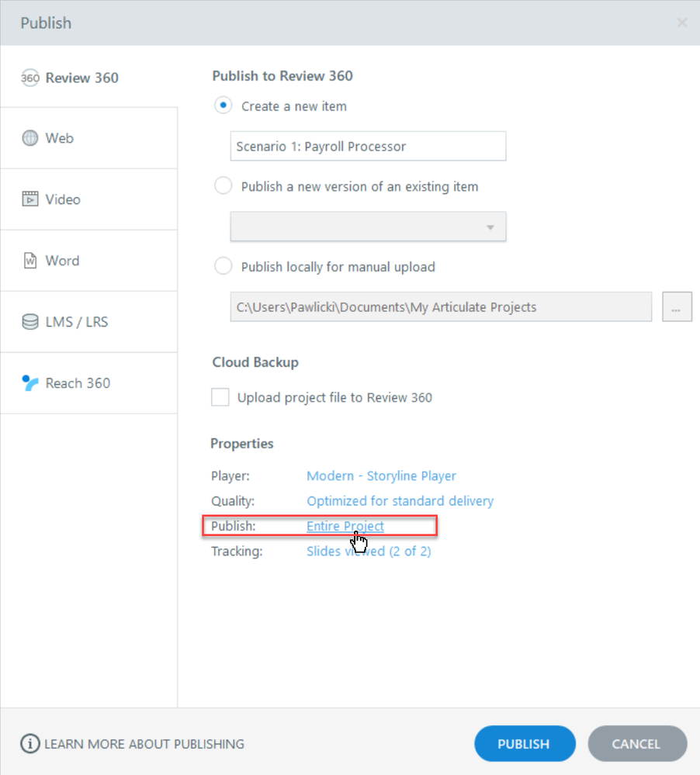700x775 pixels.
Task: Open the existing item dropdown list
Action: click(369, 227)
